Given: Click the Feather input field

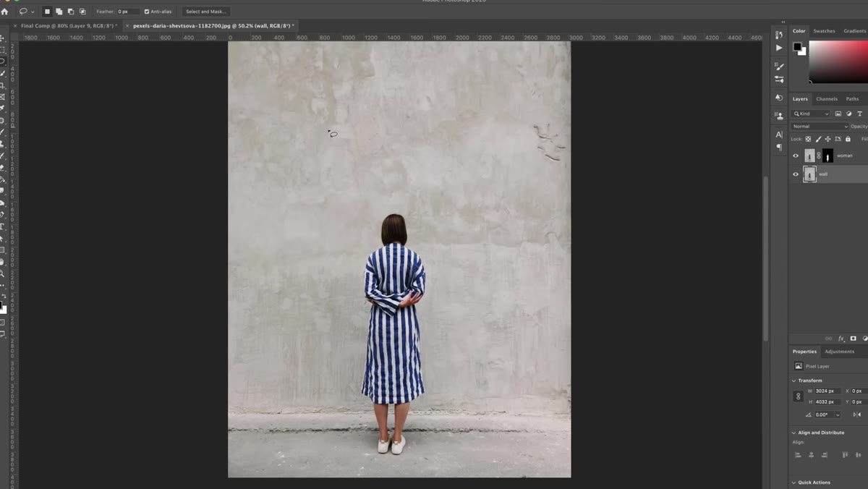Looking at the screenshot, I should [128, 12].
